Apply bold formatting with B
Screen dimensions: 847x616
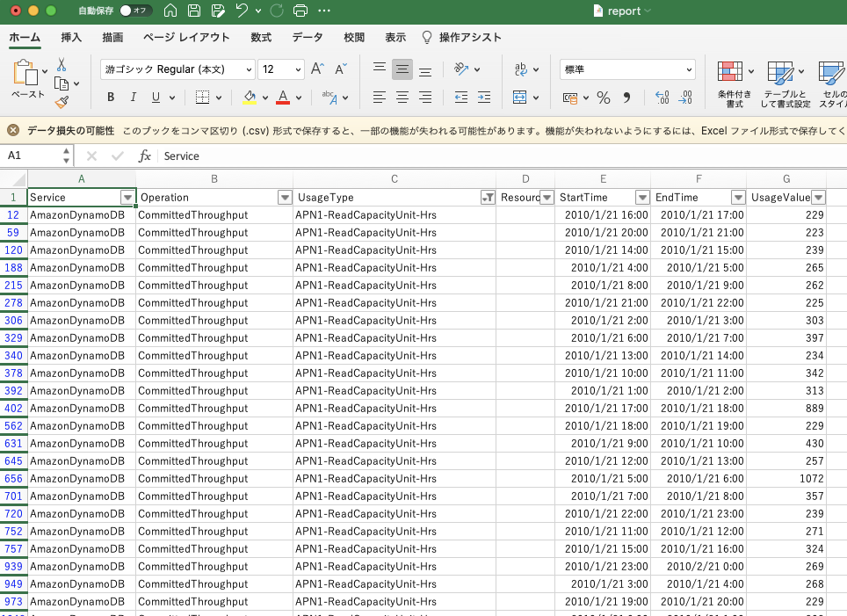pos(111,98)
